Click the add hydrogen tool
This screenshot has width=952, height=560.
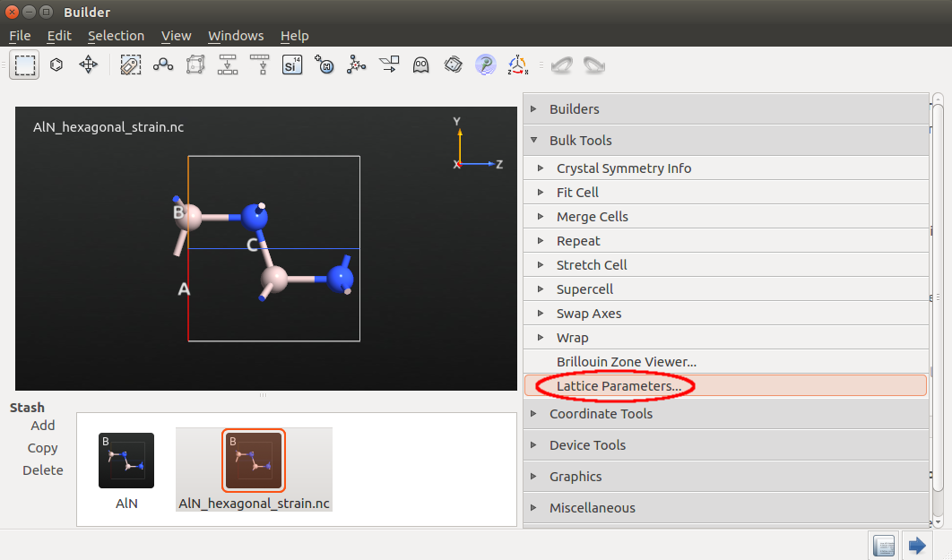point(325,65)
